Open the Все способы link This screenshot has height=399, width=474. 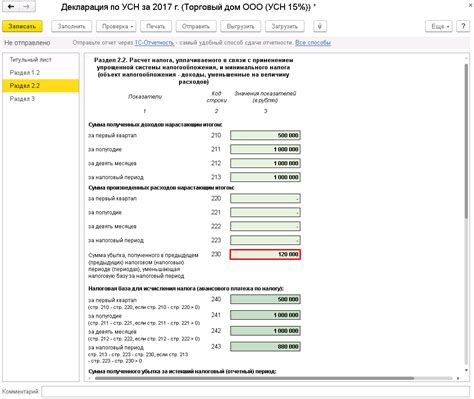313,43
